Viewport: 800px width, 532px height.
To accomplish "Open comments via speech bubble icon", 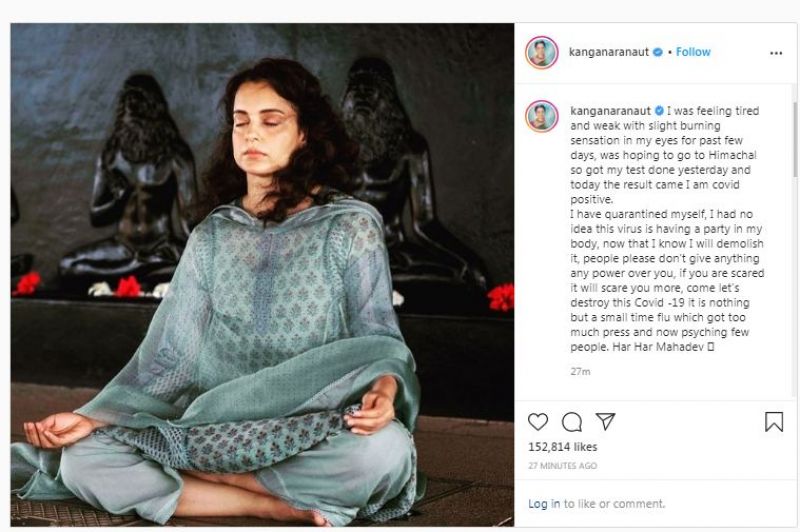I will pos(572,421).
